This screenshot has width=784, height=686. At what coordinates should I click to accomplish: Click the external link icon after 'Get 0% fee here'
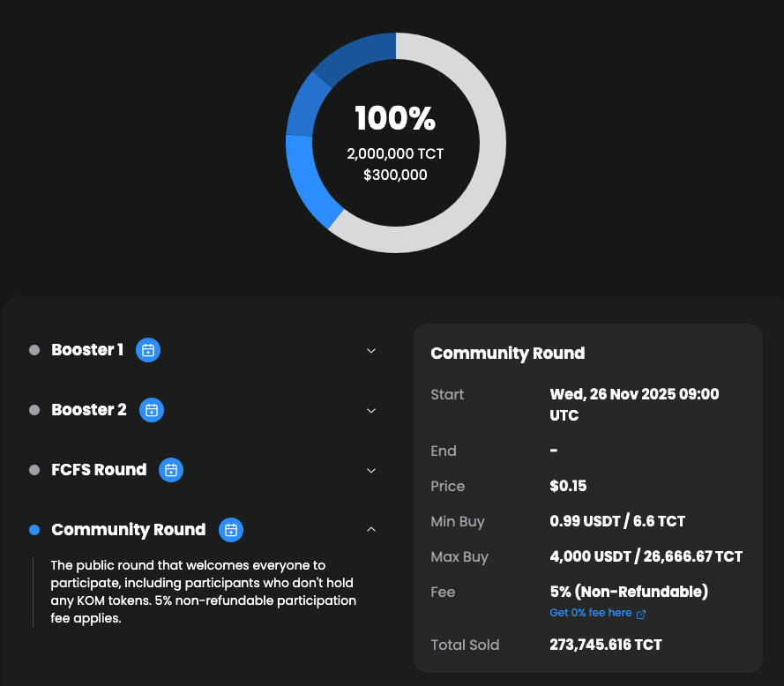pyautogui.click(x=641, y=614)
